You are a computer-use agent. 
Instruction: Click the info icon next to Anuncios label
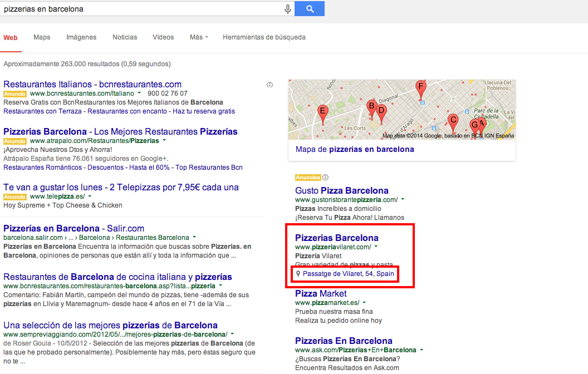326,177
